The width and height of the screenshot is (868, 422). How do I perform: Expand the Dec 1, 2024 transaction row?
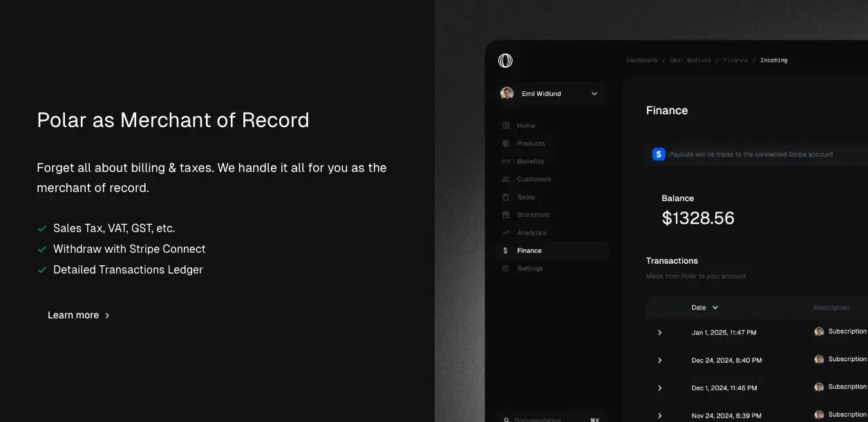click(x=659, y=388)
